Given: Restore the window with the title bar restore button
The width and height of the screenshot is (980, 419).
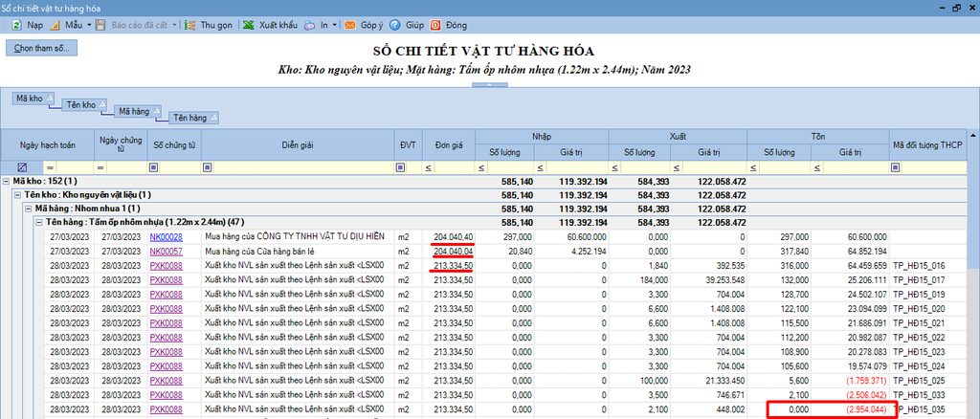Looking at the screenshot, I should click(x=955, y=8).
